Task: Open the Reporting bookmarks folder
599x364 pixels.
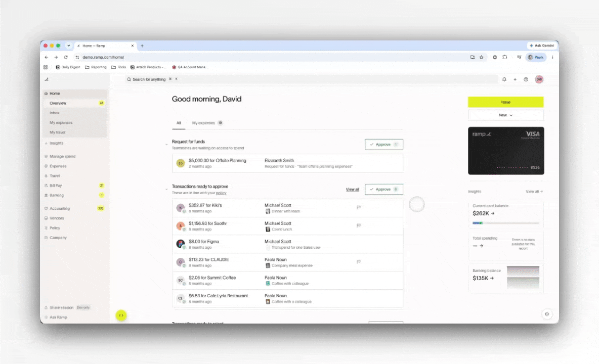Action: click(x=96, y=67)
